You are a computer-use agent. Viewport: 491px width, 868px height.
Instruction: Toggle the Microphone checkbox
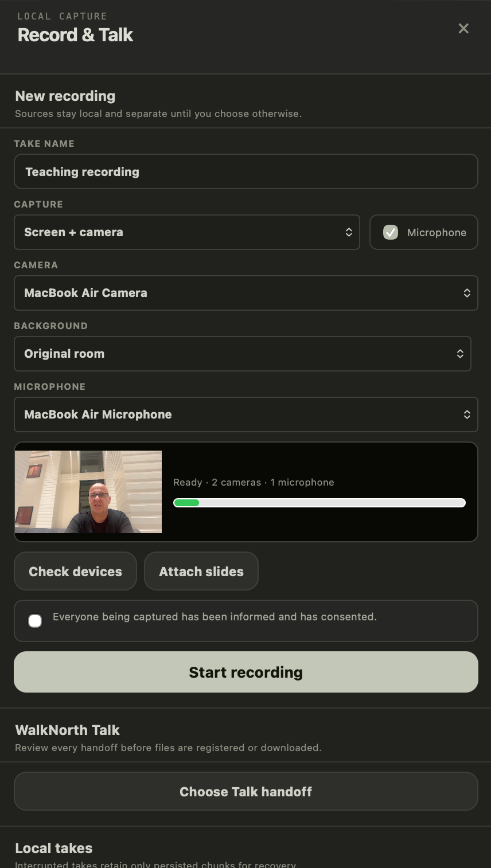pos(391,232)
